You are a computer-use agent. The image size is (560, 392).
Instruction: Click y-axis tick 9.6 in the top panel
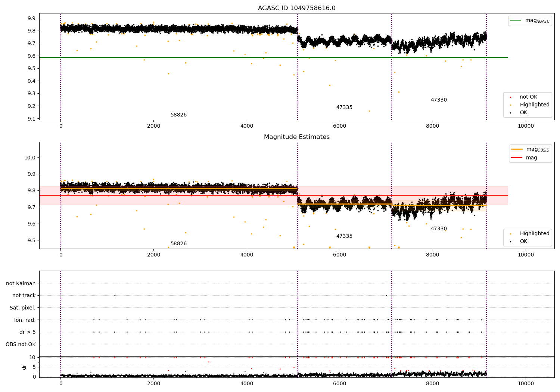(x=32, y=56)
